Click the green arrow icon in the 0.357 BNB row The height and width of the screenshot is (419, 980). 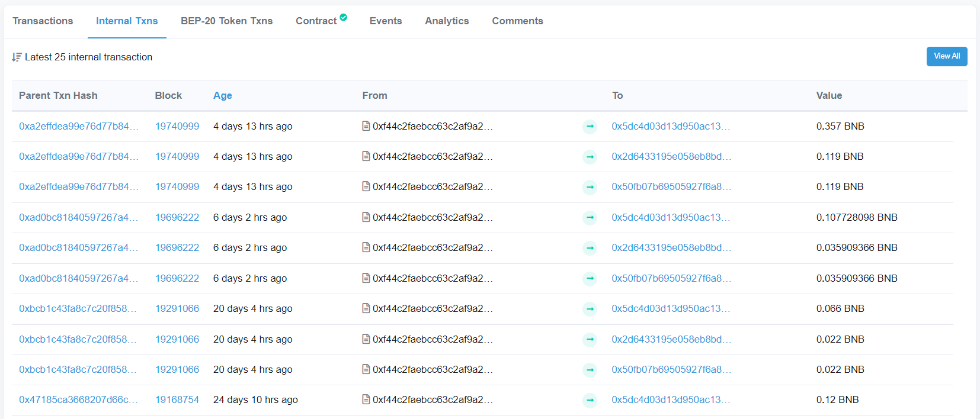[590, 127]
